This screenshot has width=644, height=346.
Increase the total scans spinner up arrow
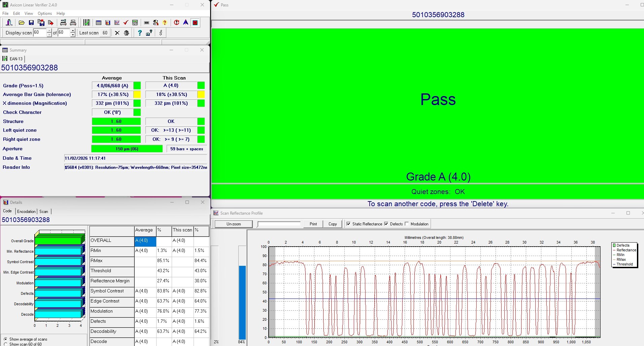(73, 31)
